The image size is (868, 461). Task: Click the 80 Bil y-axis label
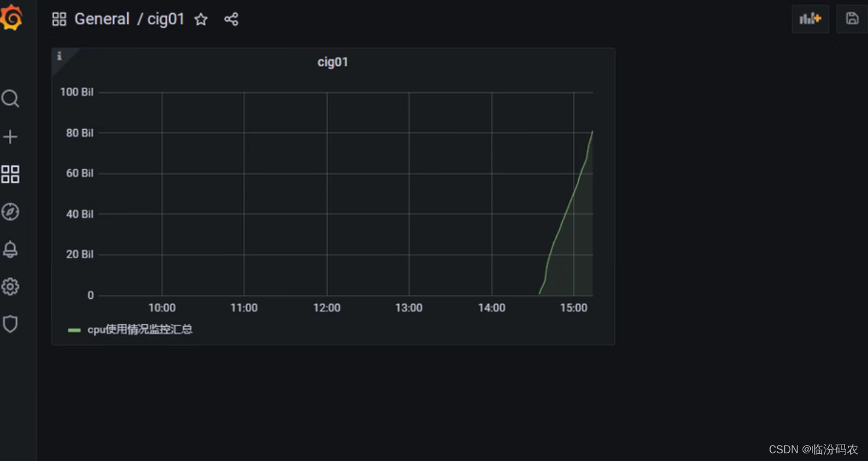(80, 133)
